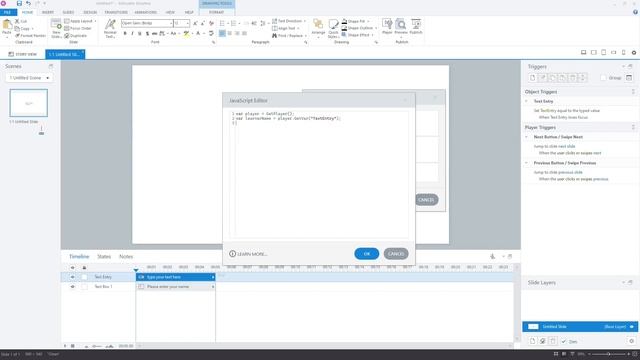Image resolution: width=640 pixels, height=360 pixels.
Task: Toggle italic formatting in the Font group
Action: click(x=132, y=33)
